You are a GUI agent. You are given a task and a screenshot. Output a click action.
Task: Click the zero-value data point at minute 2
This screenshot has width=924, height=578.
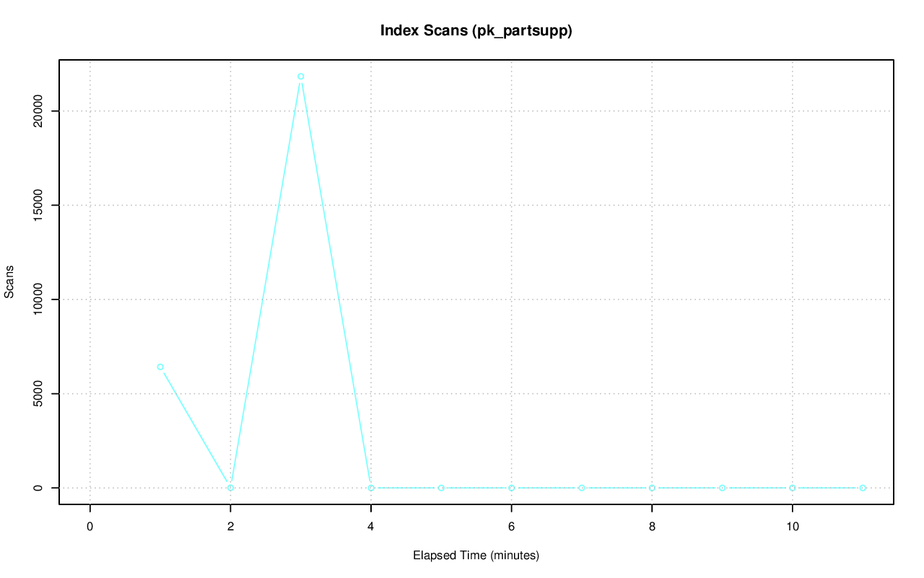pyautogui.click(x=230, y=488)
